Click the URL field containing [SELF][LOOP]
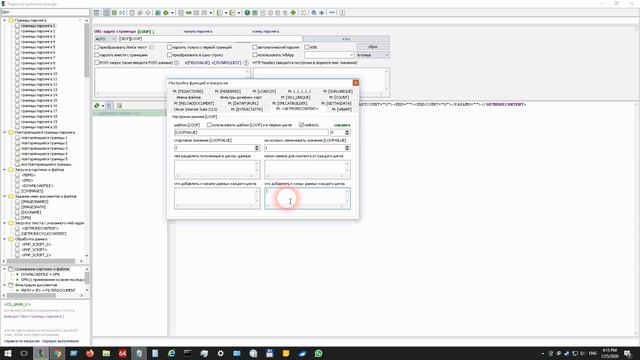 click(210, 39)
